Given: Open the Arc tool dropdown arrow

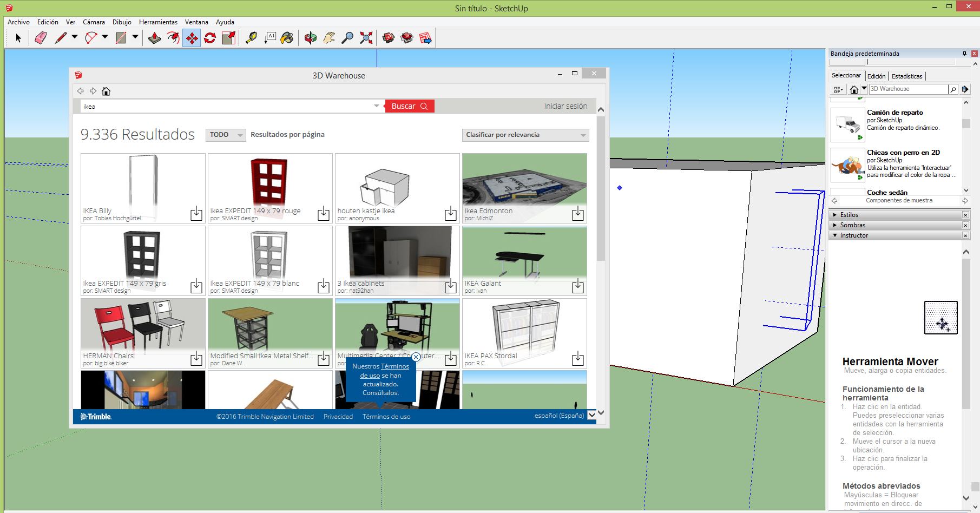Looking at the screenshot, I should (x=105, y=37).
